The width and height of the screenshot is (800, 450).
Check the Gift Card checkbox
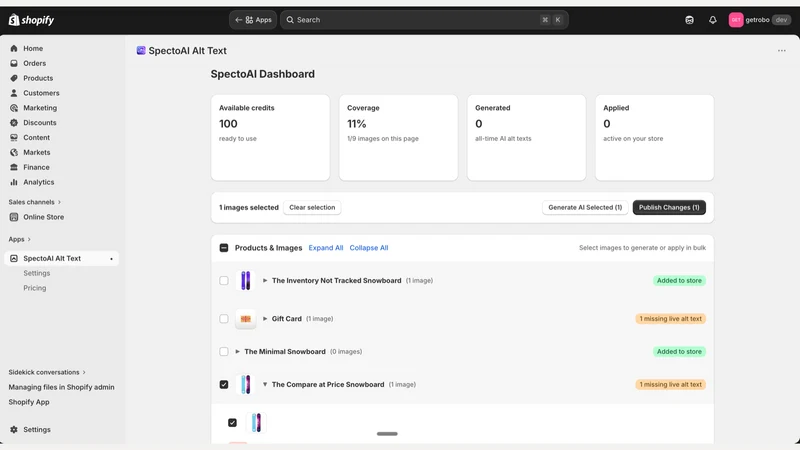coord(223,318)
